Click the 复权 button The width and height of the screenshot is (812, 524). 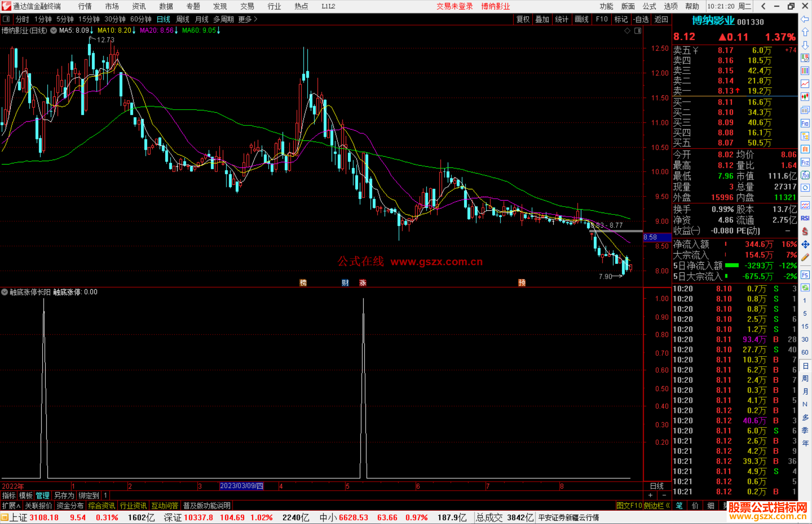523,19
